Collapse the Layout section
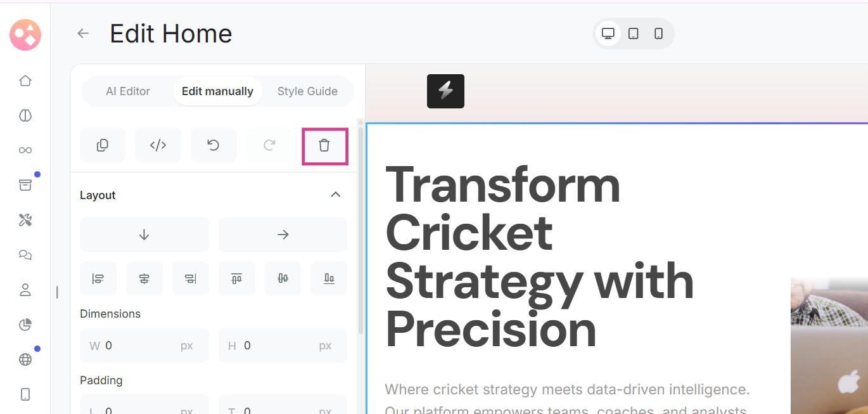Screen dimensions: 868x414 (336, 195)
